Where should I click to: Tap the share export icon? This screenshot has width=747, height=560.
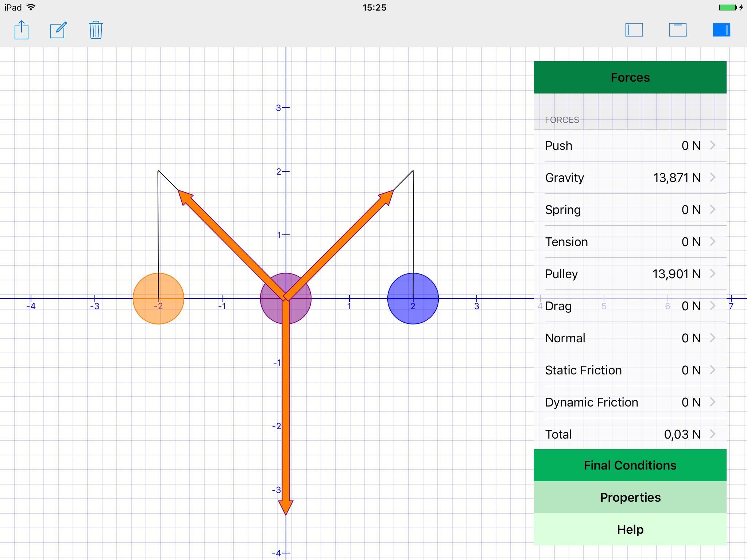point(22,30)
